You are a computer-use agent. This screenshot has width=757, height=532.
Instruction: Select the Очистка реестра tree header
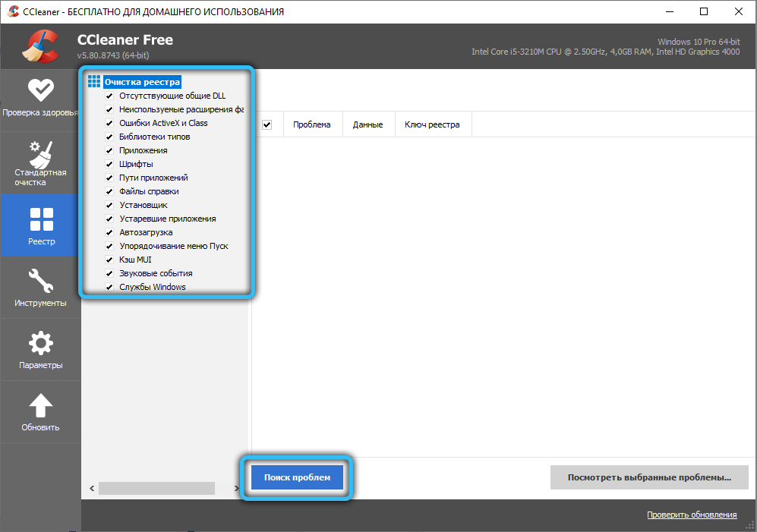tap(143, 82)
